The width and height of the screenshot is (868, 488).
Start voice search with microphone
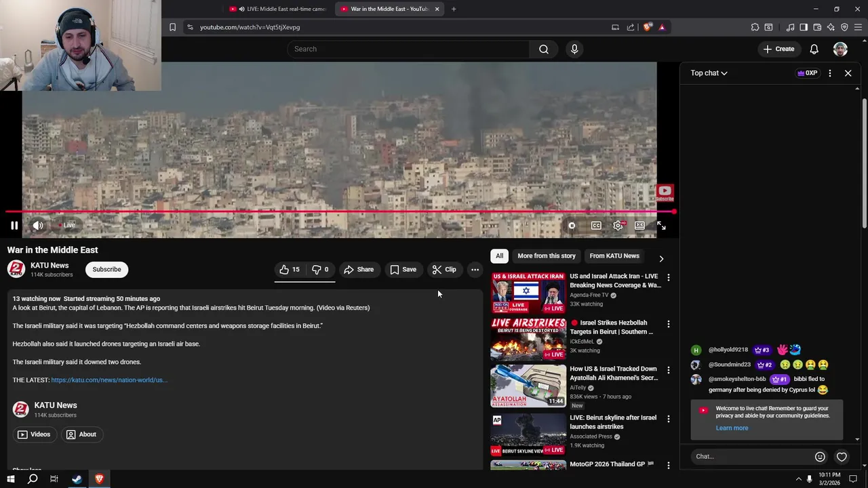tap(574, 49)
